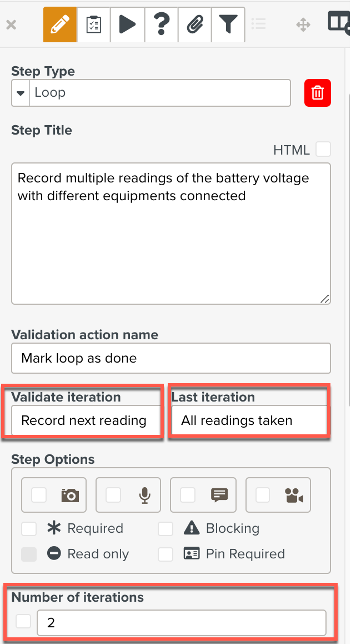The width and height of the screenshot is (351, 644).
Task: Open help via the question mark icon
Action: tap(161, 24)
